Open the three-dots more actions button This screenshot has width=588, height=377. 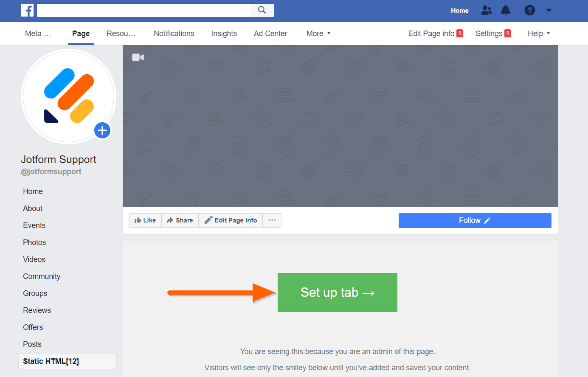272,220
